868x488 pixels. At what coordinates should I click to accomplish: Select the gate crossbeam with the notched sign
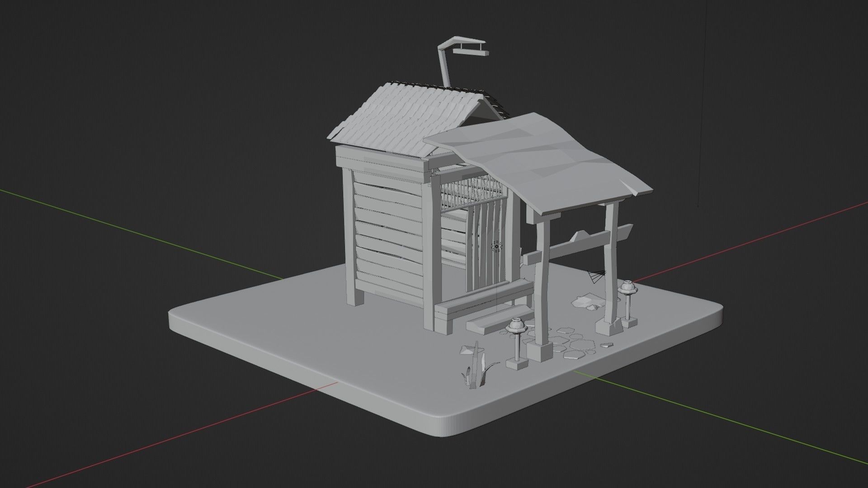(x=579, y=244)
